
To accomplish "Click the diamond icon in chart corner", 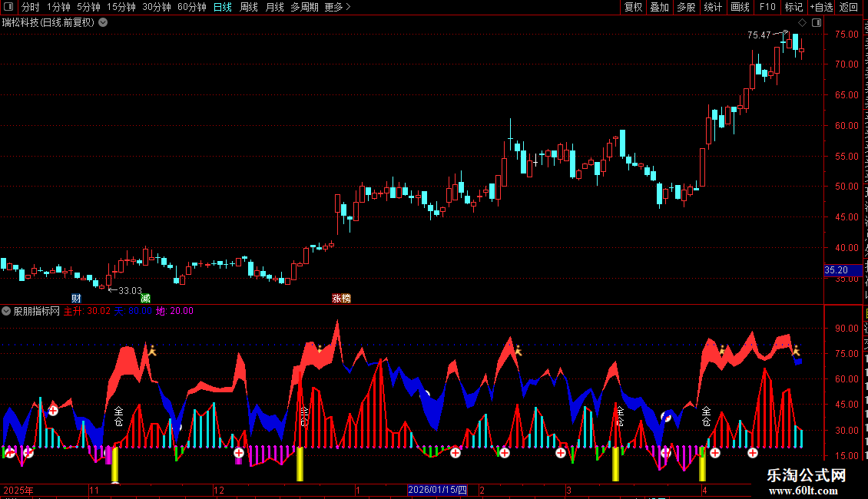I will 802,22.
